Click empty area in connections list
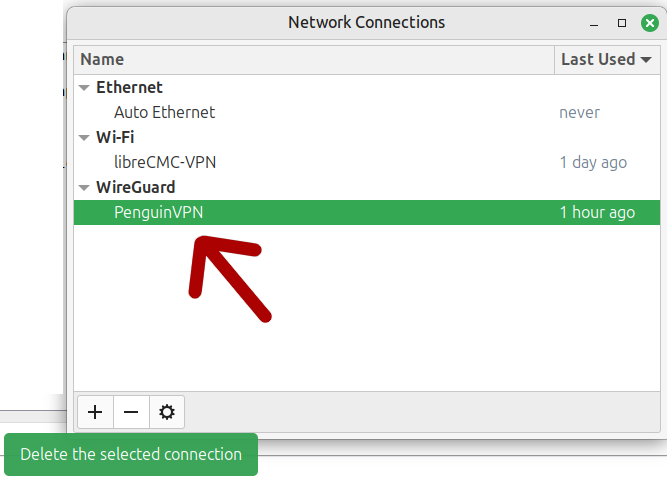The image size is (667, 483). pyautogui.click(x=425, y=323)
